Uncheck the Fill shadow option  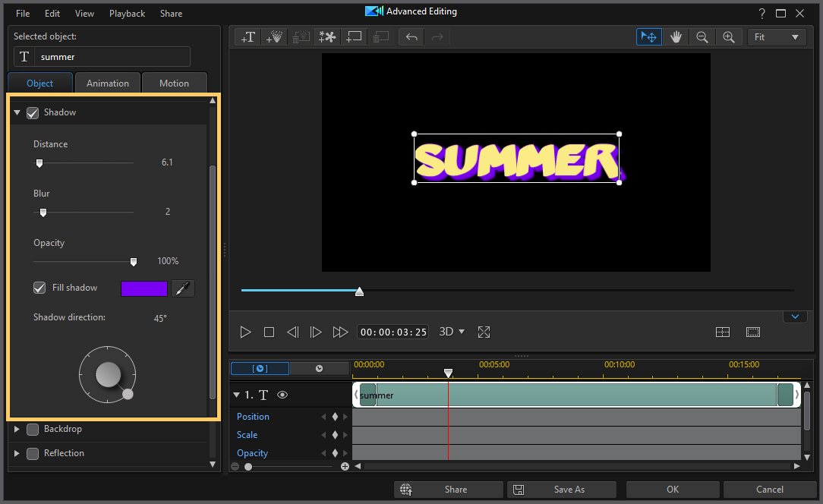tap(40, 288)
